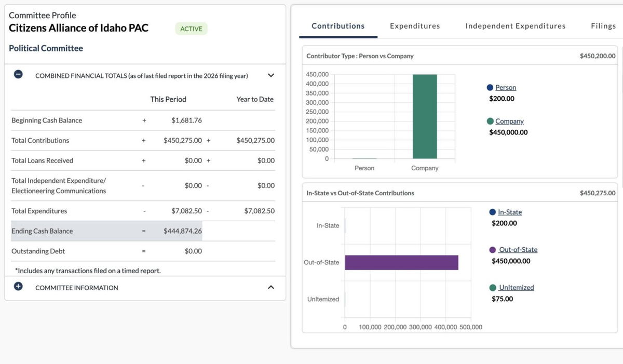
Task: Switch to the Expenditures tab
Action: click(x=415, y=25)
